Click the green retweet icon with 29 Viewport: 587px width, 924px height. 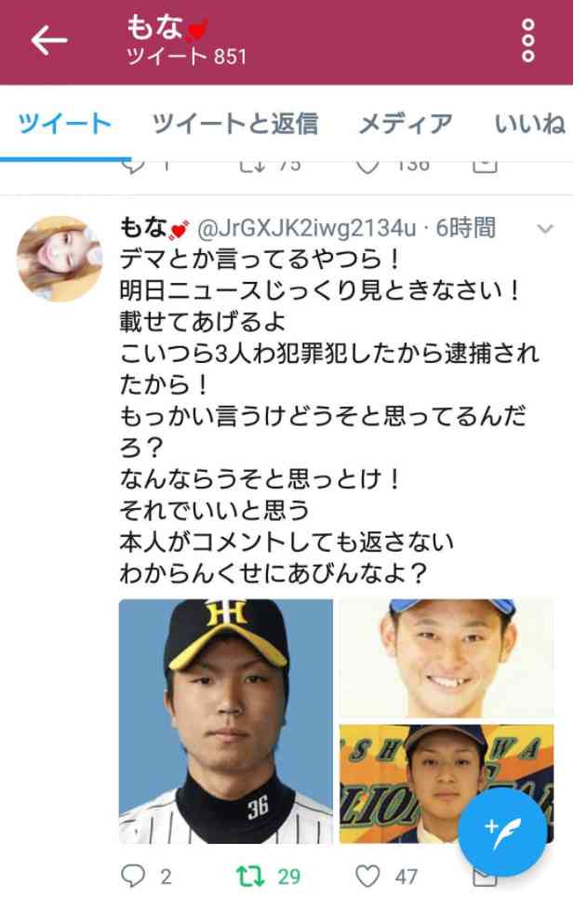250,876
